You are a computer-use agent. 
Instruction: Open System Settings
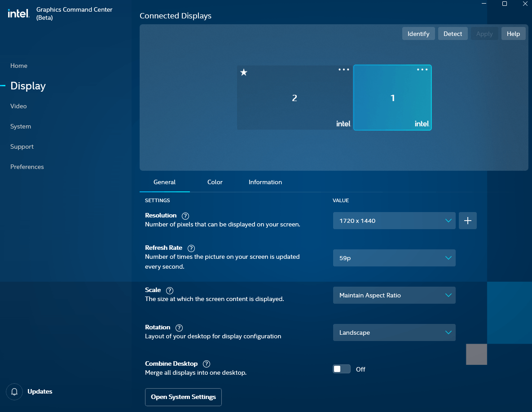(x=183, y=397)
